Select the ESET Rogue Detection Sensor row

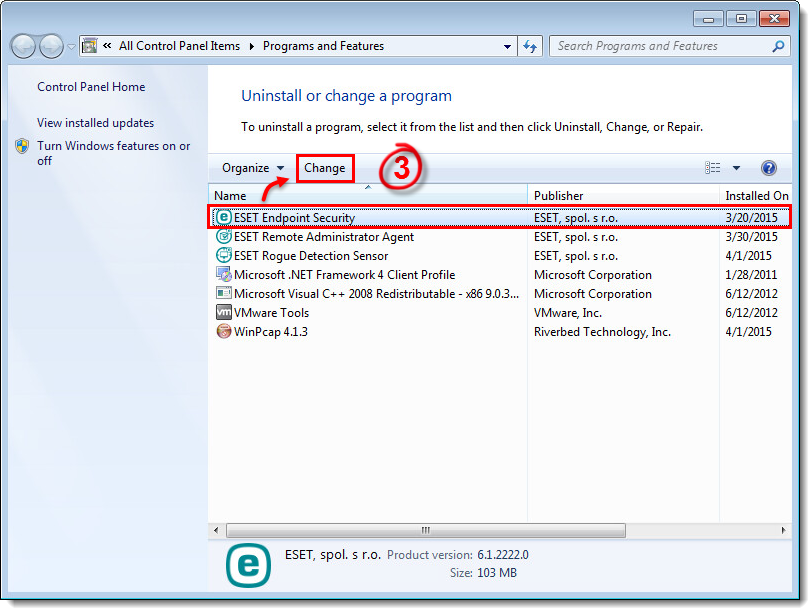pos(500,255)
